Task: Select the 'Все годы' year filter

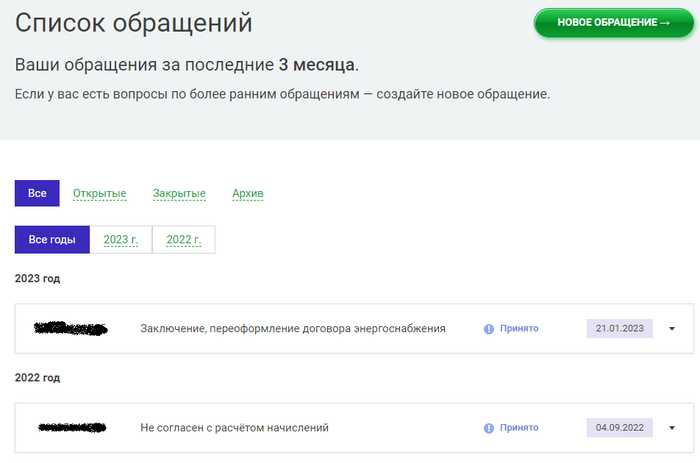Action: (x=52, y=240)
